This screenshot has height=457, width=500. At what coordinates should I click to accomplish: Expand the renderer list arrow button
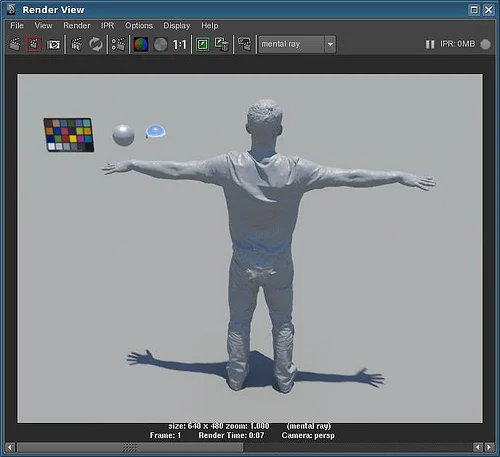tap(330, 44)
